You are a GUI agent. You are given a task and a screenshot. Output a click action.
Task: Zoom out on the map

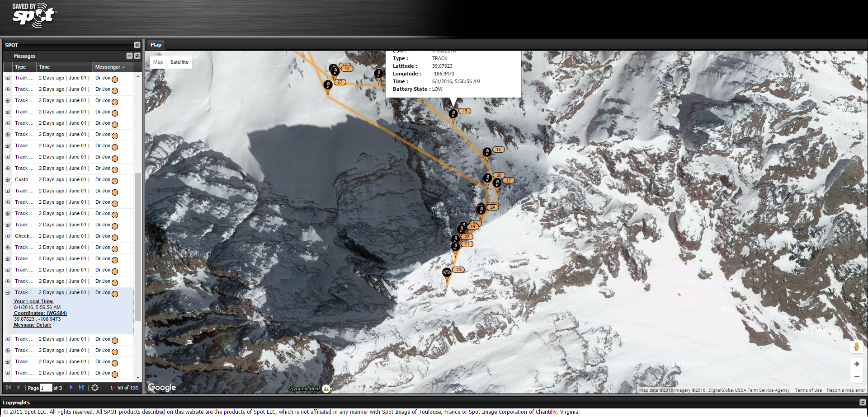pyautogui.click(x=856, y=376)
